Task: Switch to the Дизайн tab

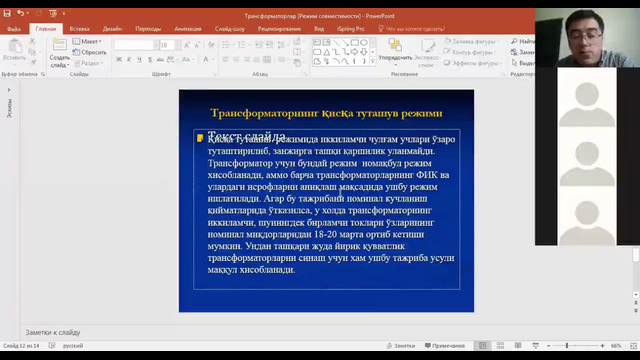Action: pos(112,29)
